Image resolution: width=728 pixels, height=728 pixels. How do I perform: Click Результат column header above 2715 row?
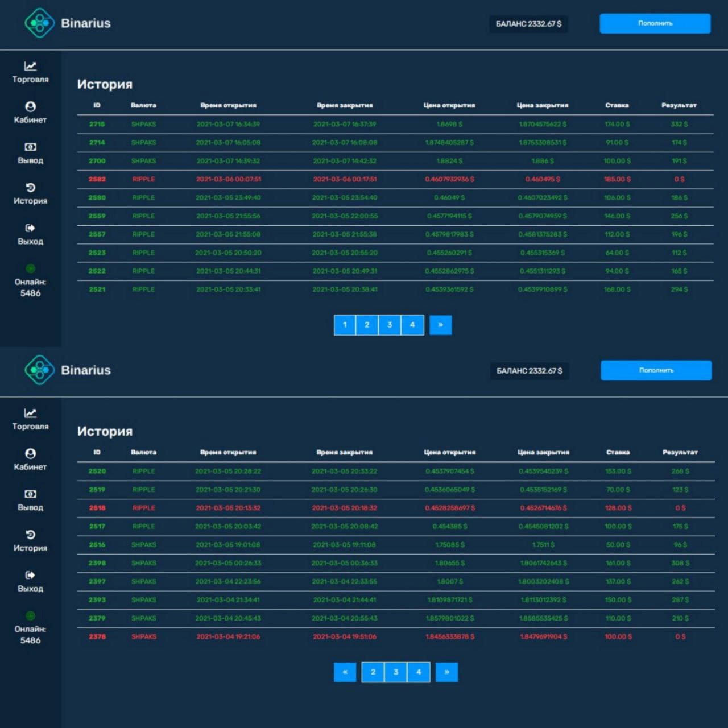pyautogui.click(x=679, y=105)
